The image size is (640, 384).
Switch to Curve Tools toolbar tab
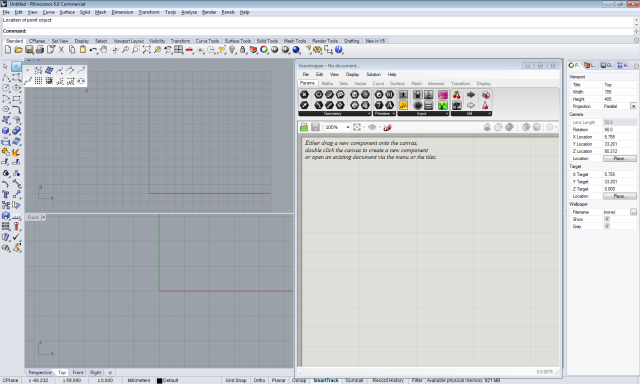point(207,41)
